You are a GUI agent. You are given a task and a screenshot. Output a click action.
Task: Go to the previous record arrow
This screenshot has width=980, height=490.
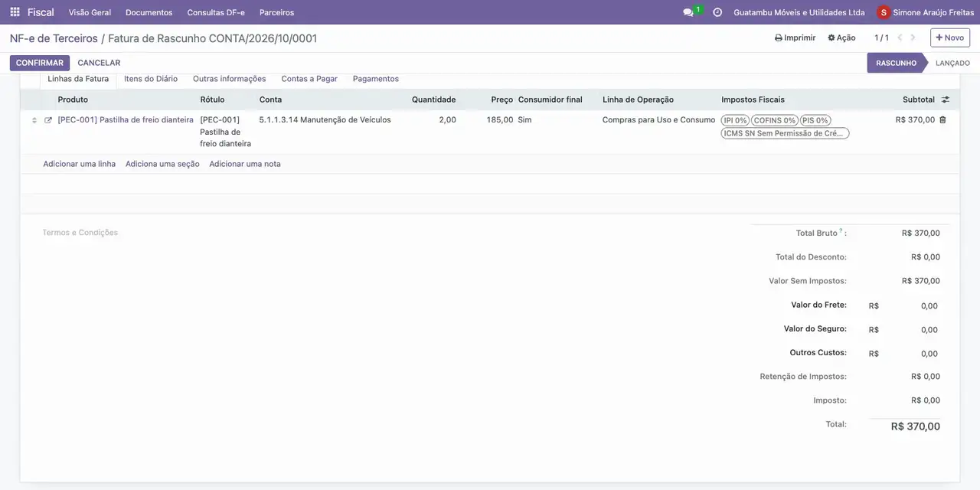tap(900, 38)
